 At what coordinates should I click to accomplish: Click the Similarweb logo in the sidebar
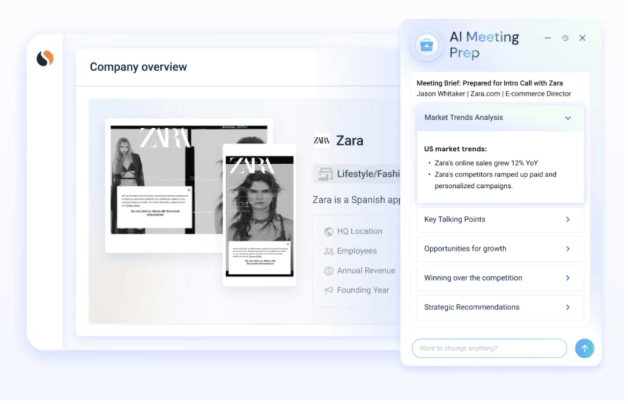click(x=45, y=58)
